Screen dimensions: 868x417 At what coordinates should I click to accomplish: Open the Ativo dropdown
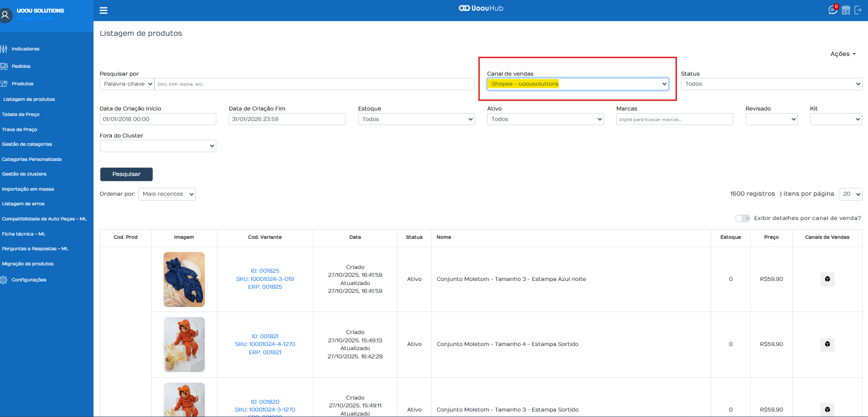click(x=545, y=119)
